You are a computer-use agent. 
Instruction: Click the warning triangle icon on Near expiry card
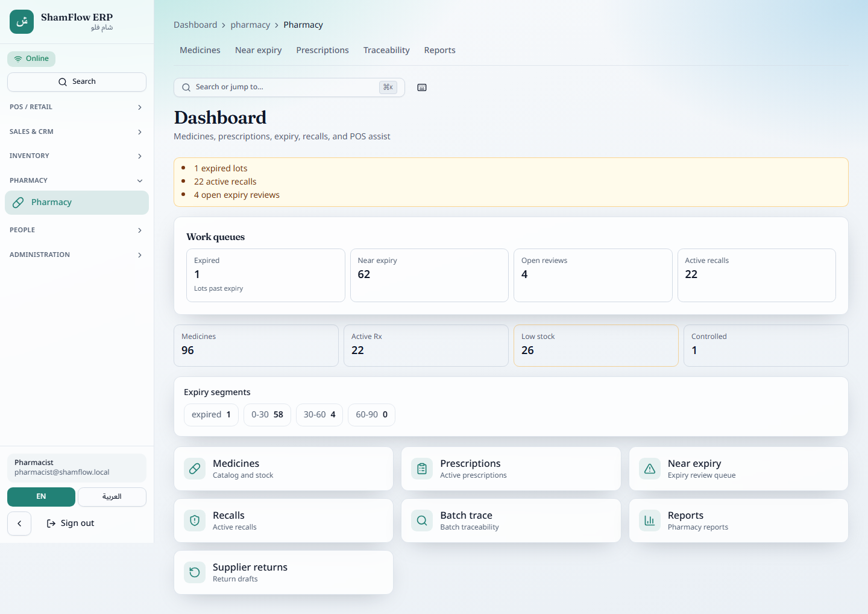(650, 469)
